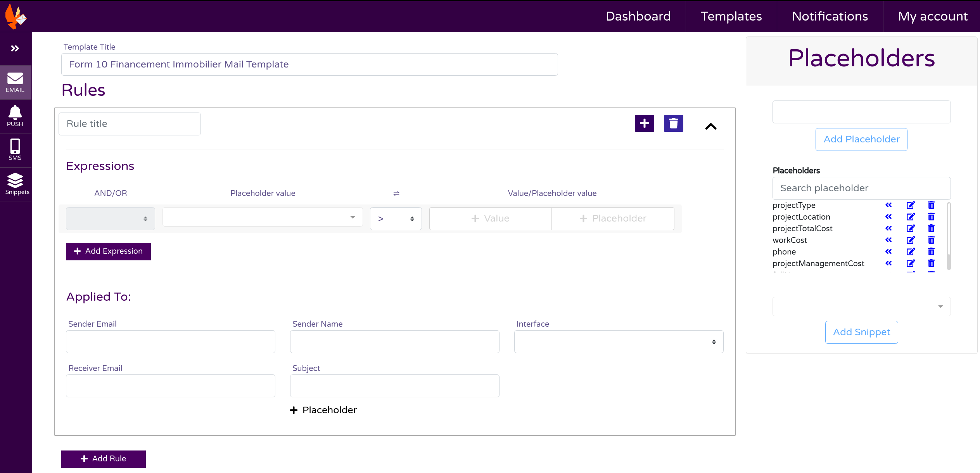Click the Add Placeholder button
The image size is (980, 473).
(x=861, y=139)
